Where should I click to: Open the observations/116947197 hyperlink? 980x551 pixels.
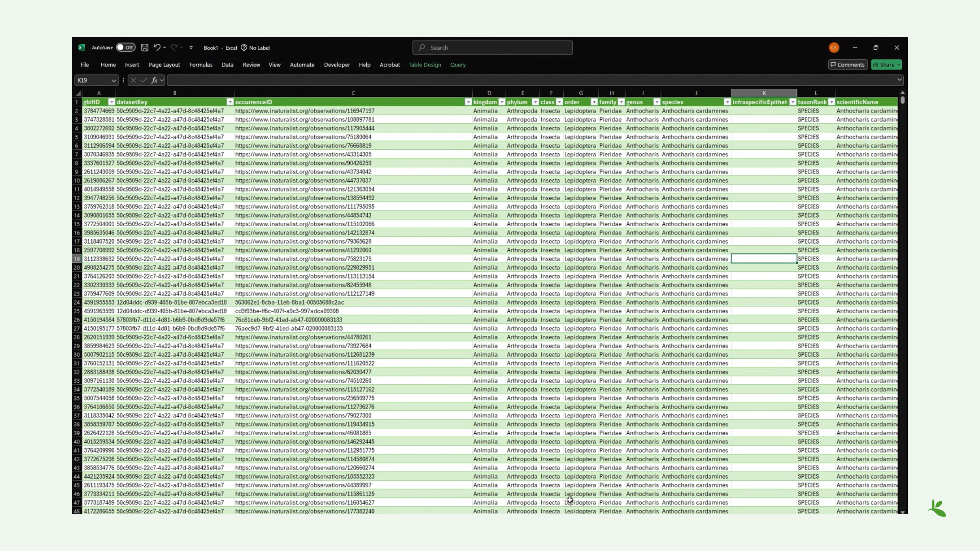tap(303, 111)
